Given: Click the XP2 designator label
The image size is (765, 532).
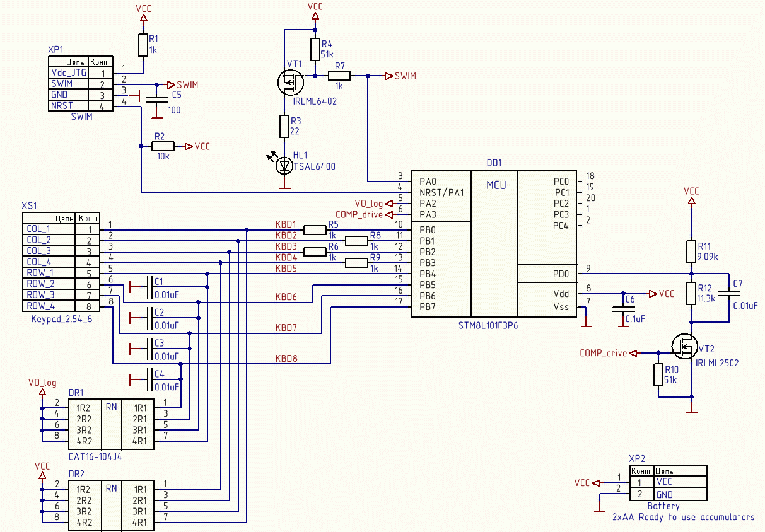Looking at the screenshot, I should 637,460.
